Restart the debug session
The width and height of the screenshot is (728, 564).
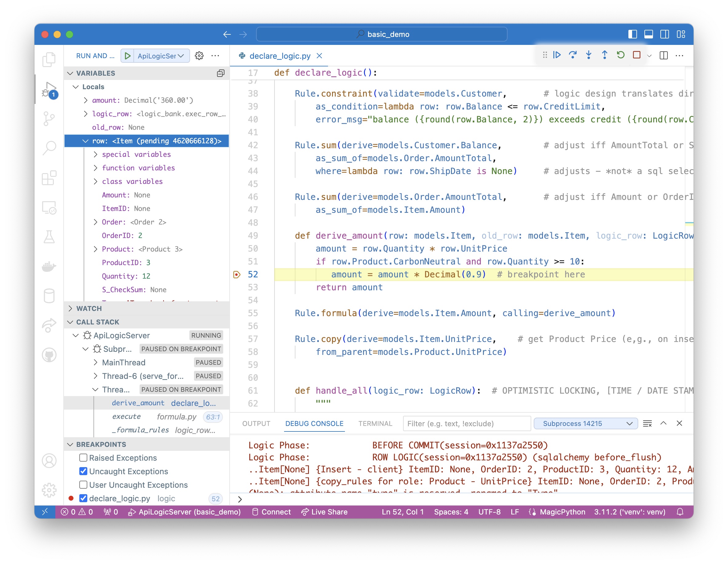620,55
